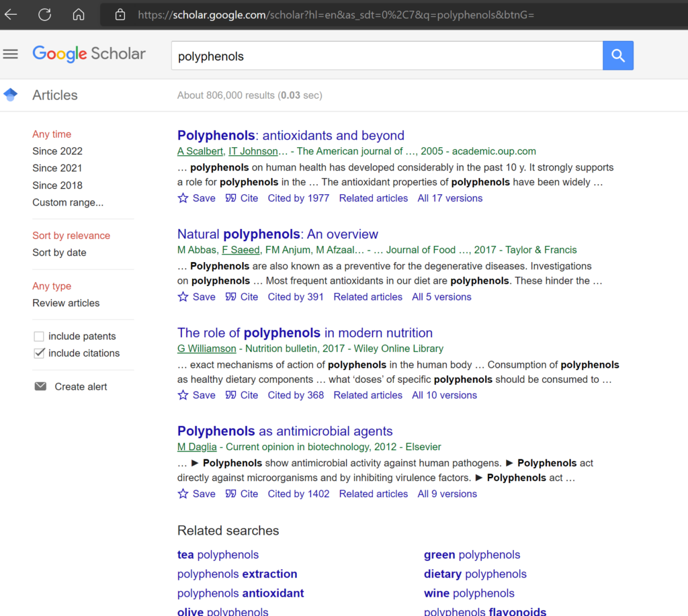Viewport: 688px width, 616px height.
Task: Click the blue search magnifier button
Action: click(x=618, y=56)
